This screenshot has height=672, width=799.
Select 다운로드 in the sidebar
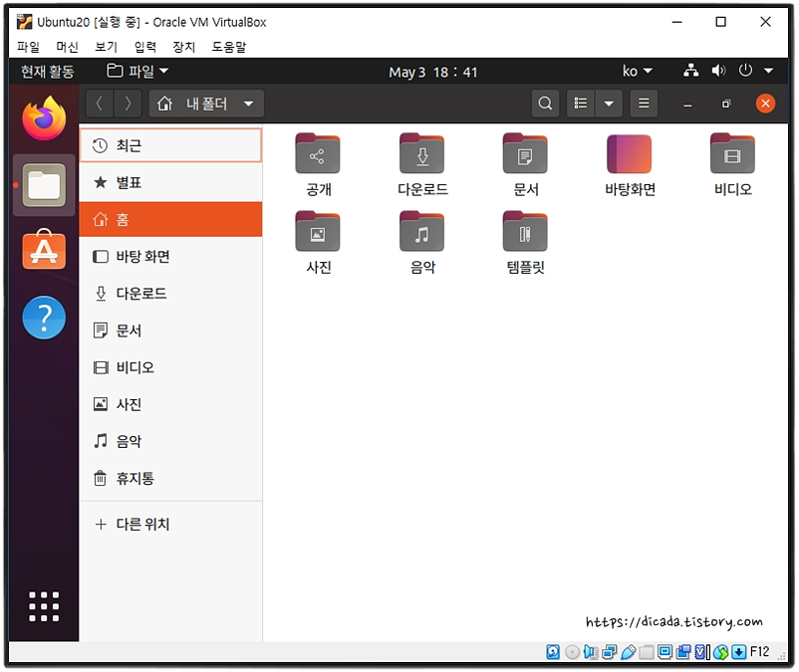tap(170, 294)
